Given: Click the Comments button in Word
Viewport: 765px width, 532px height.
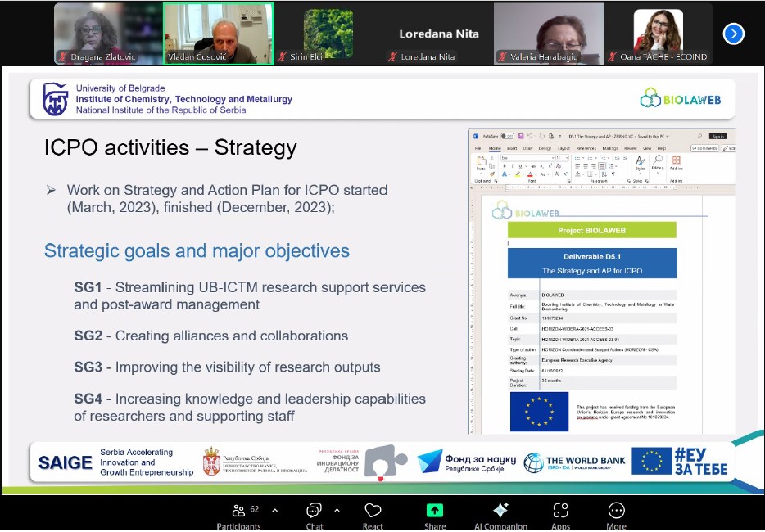Looking at the screenshot, I should (x=704, y=148).
